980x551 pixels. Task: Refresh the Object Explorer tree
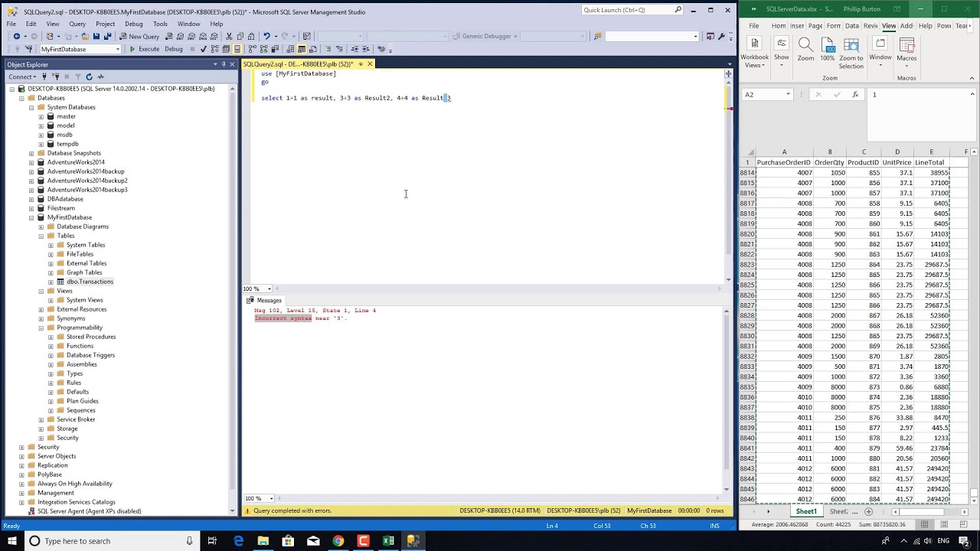pyautogui.click(x=89, y=77)
